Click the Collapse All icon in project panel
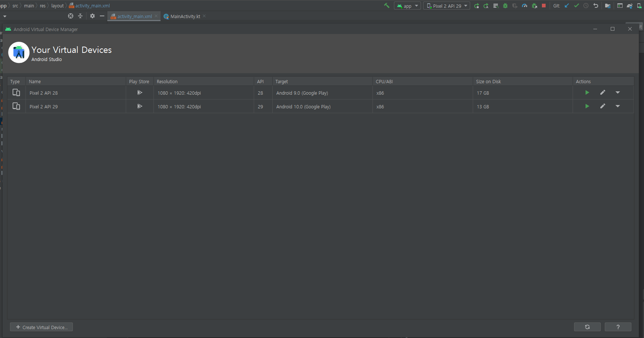 pyautogui.click(x=80, y=16)
